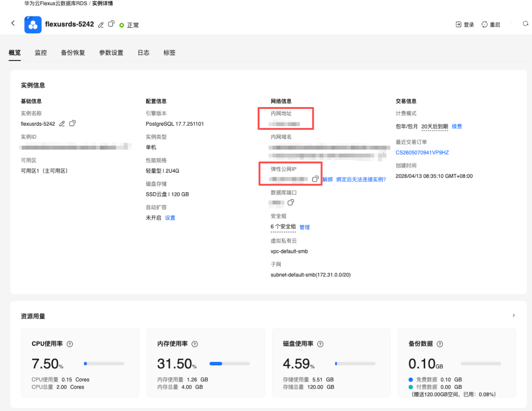Open the 标签 tab
Screen dimensions: 532x411
(169, 53)
